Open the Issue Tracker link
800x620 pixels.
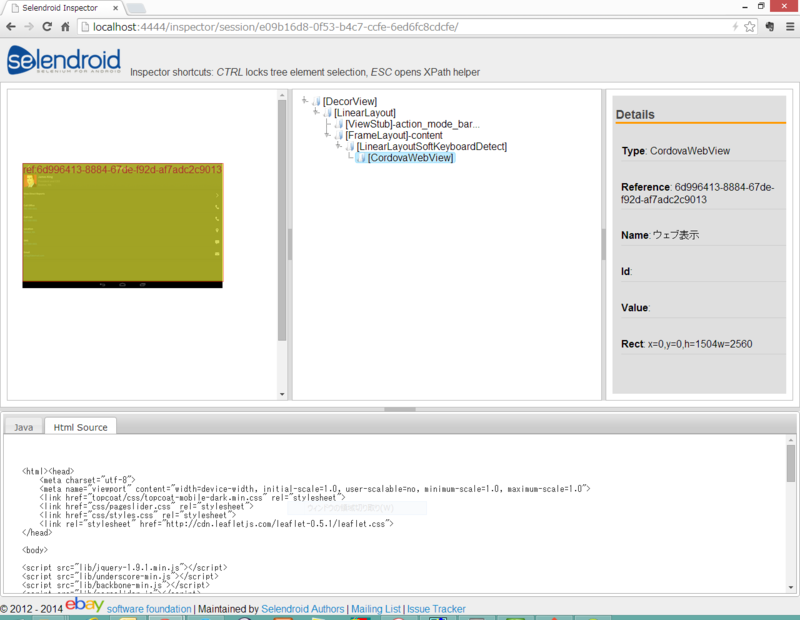tap(436, 609)
